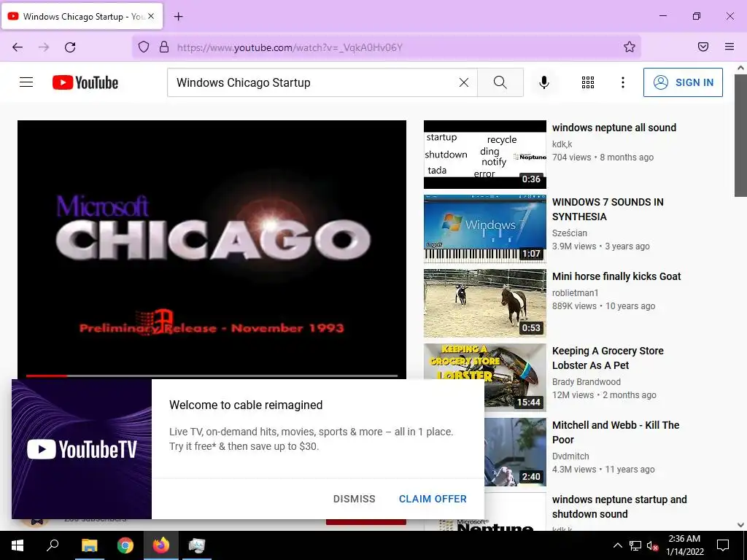Open the video title windows neptune all sound
This screenshot has width=747, height=560.
[x=614, y=128]
